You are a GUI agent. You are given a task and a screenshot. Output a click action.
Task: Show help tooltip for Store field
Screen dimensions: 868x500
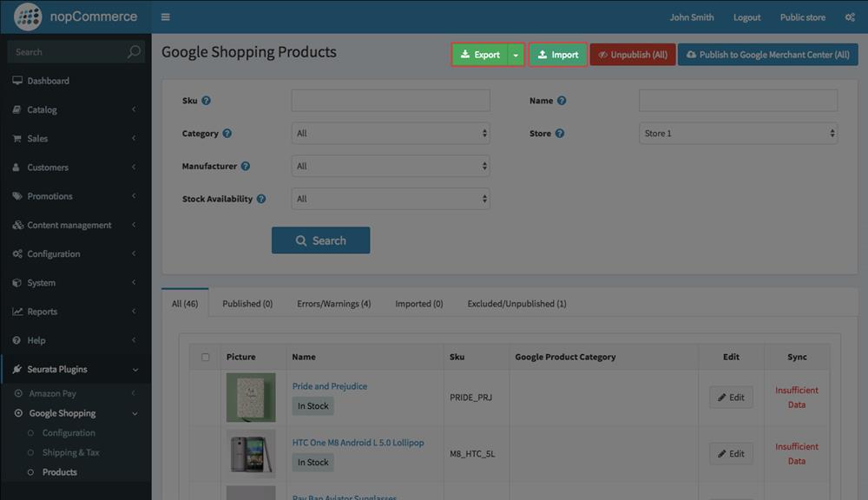pos(560,134)
